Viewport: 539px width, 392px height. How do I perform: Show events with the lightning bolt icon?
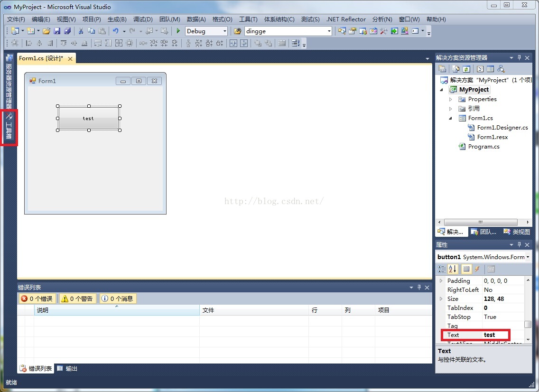click(x=477, y=269)
